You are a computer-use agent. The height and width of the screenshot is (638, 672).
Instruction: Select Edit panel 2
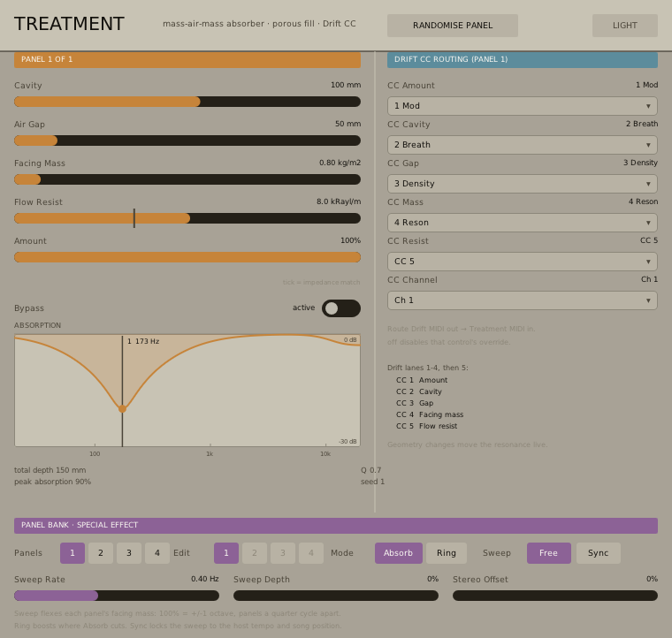tap(255, 553)
